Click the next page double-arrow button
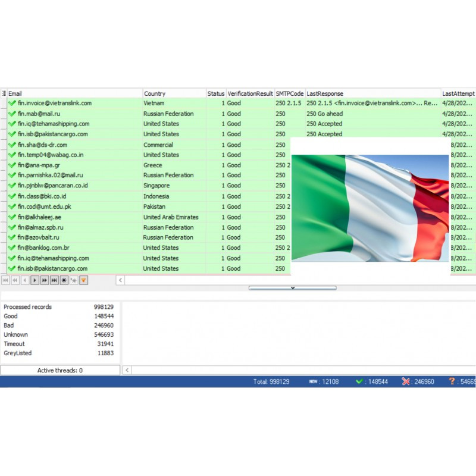 pyautogui.click(x=45, y=280)
